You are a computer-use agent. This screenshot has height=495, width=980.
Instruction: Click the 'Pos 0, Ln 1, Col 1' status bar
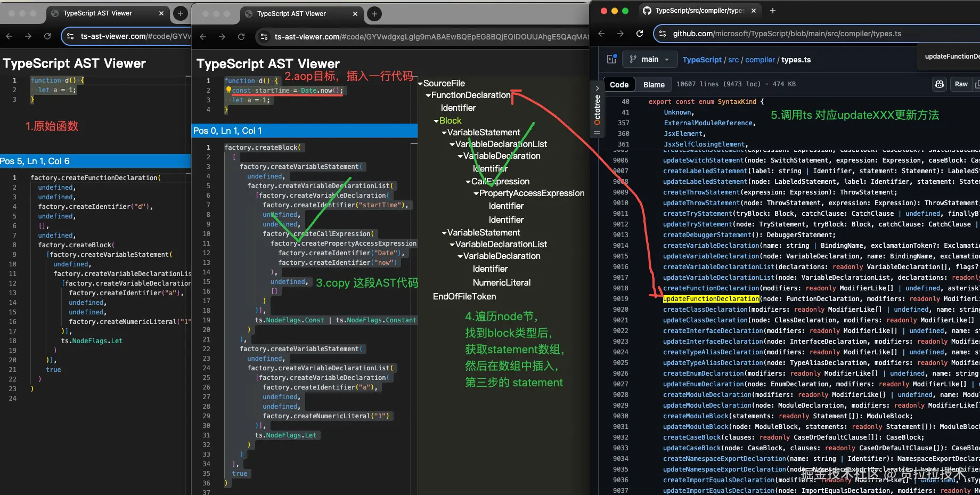[x=305, y=131]
